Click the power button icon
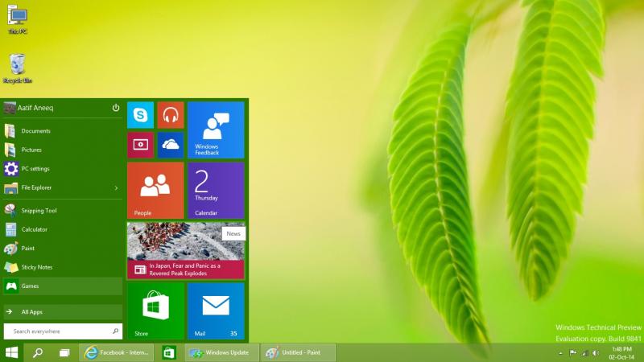Screen dimensions: 644x362 (x=116, y=108)
